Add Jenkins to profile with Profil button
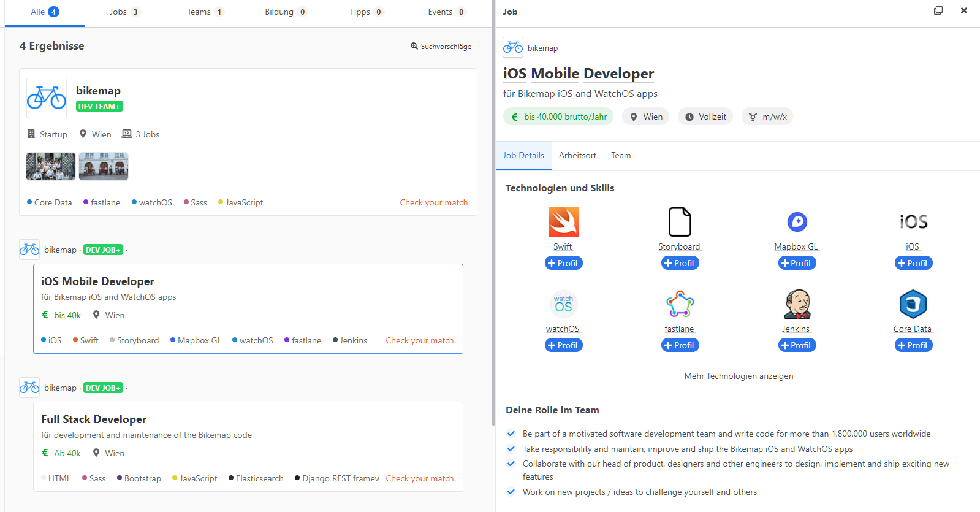The image size is (980, 512). [x=797, y=345]
